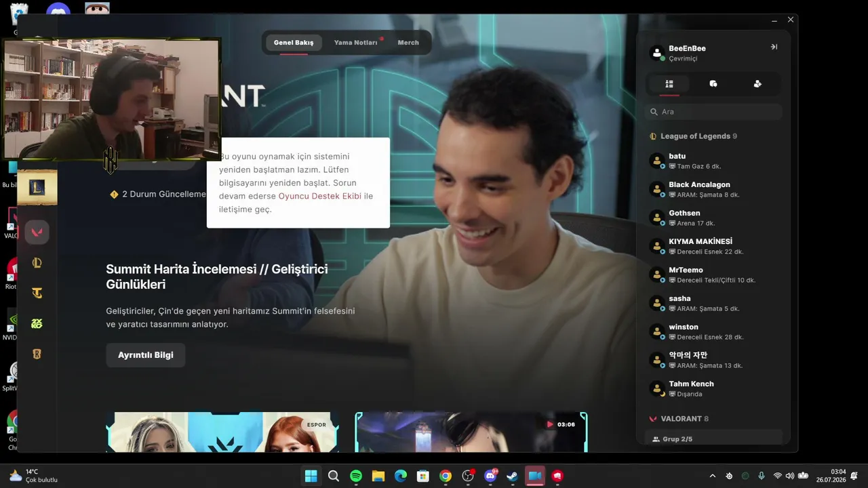Open File Explorer from taskbar
The width and height of the screenshot is (868, 488).
point(378,476)
